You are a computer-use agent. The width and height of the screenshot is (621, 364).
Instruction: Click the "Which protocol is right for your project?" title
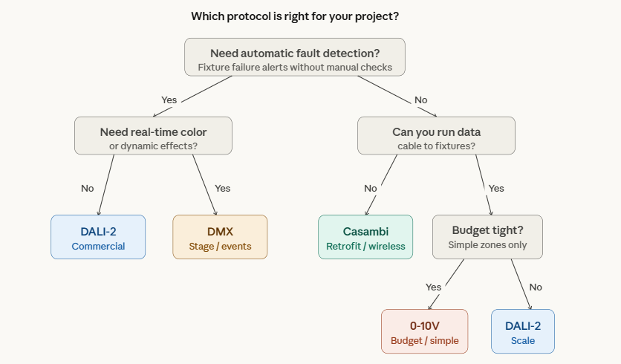pyautogui.click(x=295, y=16)
